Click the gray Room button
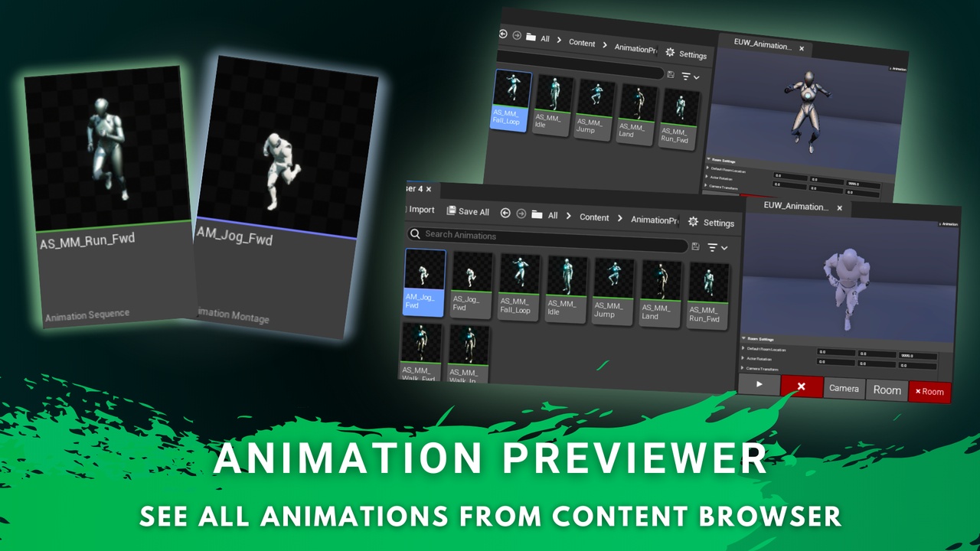This screenshot has height=551, width=980. pyautogui.click(x=887, y=390)
